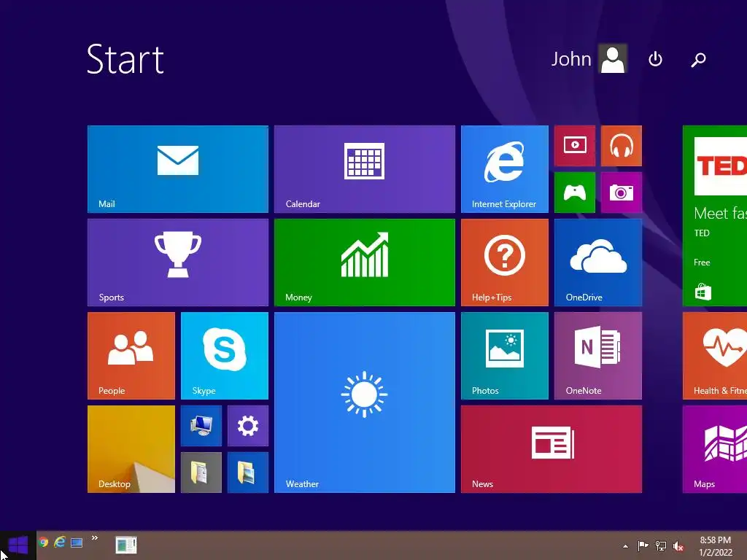747x560 pixels.
Task: Open the Desktop tile
Action: (x=131, y=449)
